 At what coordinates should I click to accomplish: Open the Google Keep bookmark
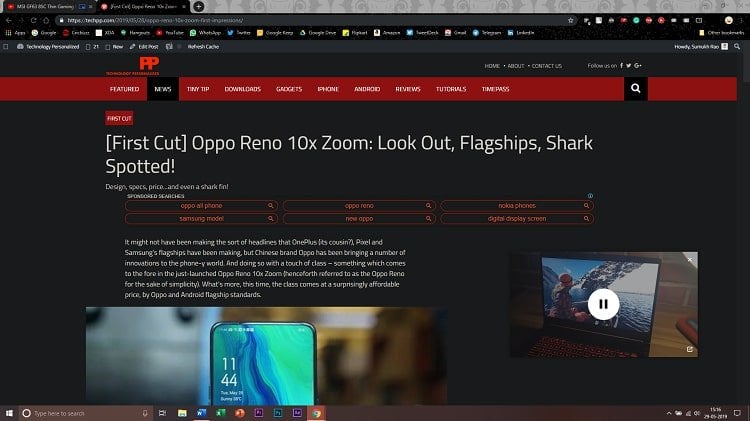275,33
